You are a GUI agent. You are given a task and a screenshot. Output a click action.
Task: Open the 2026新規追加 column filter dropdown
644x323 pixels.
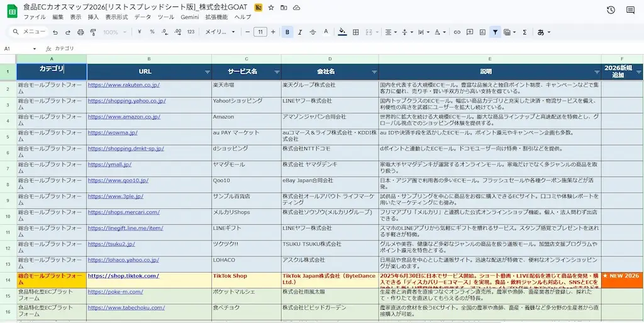[x=639, y=72]
